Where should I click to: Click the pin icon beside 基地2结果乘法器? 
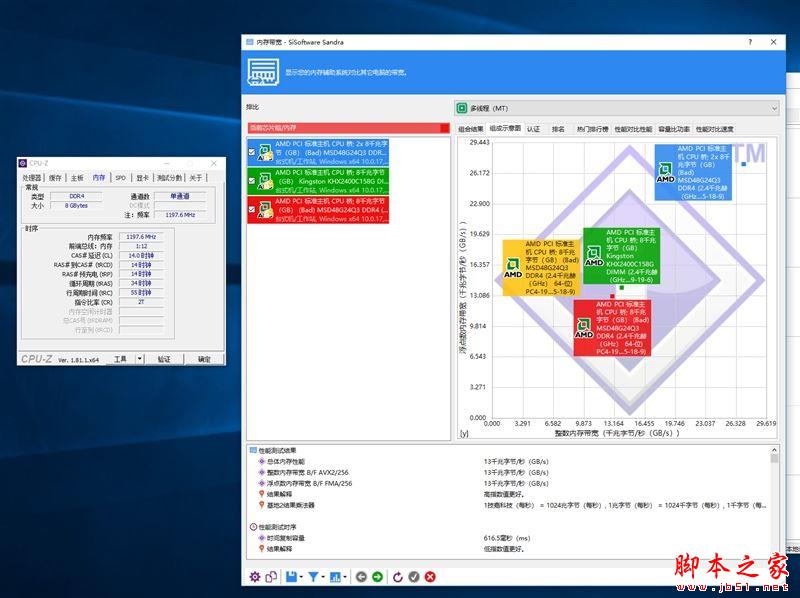[262, 505]
